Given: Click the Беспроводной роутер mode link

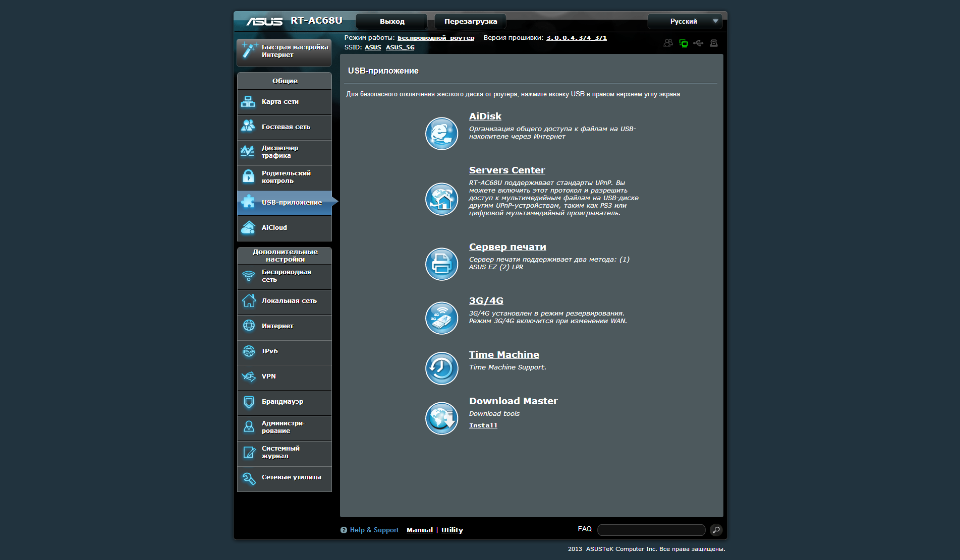Looking at the screenshot, I should (x=436, y=38).
